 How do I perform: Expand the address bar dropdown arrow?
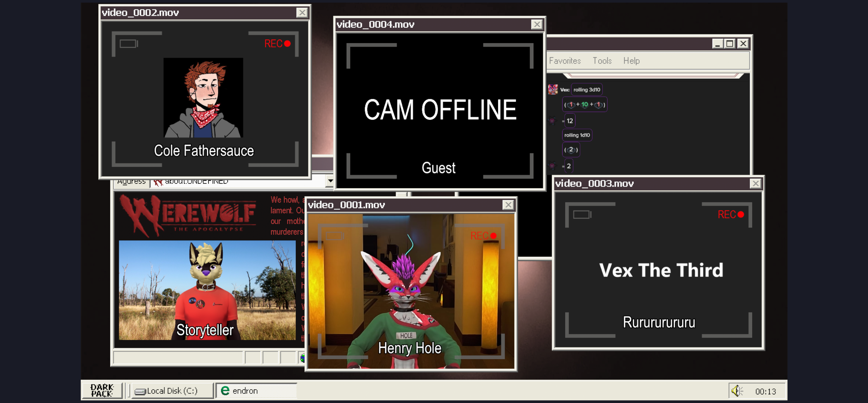pyautogui.click(x=330, y=181)
